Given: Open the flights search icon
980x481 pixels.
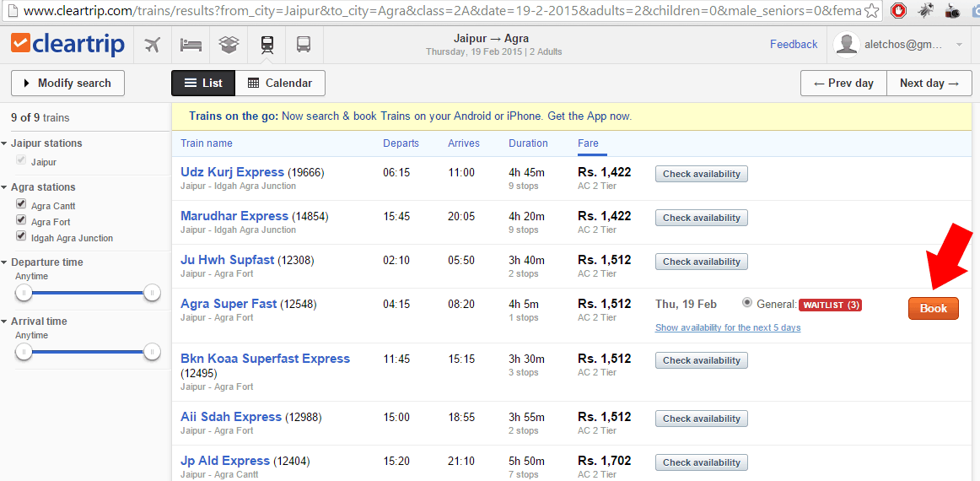Looking at the screenshot, I should tap(153, 45).
